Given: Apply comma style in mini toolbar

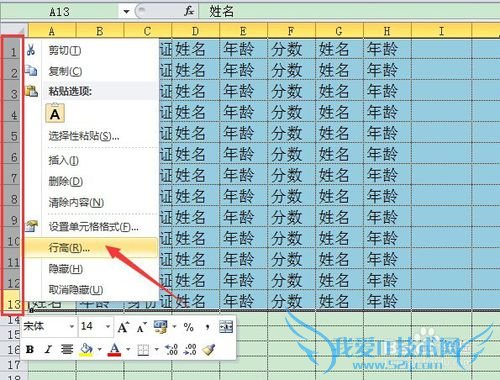Looking at the screenshot, I should [207, 328].
